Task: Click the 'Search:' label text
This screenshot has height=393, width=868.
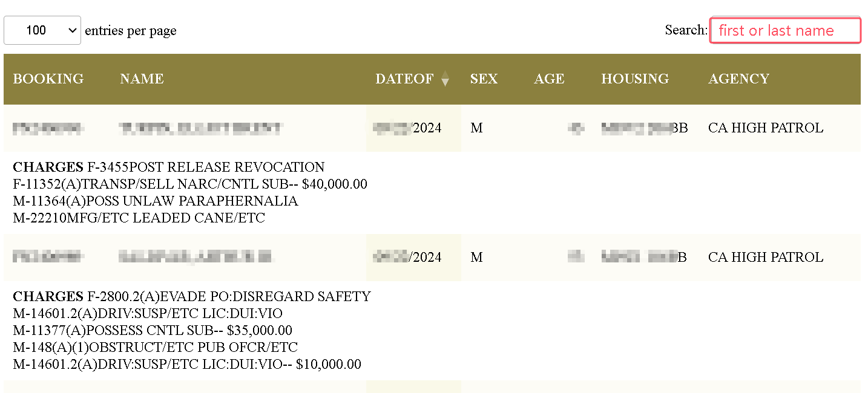Action: (686, 30)
